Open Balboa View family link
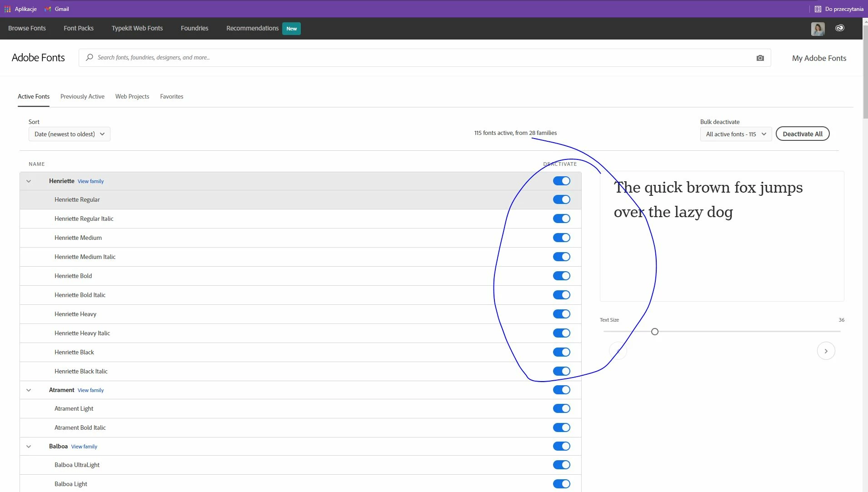This screenshot has width=868, height=492. pyautogui.click(x=84, y=447)
